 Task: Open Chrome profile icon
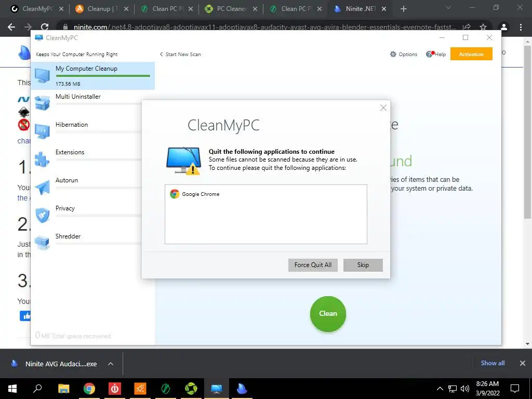[x=504, y=27]
